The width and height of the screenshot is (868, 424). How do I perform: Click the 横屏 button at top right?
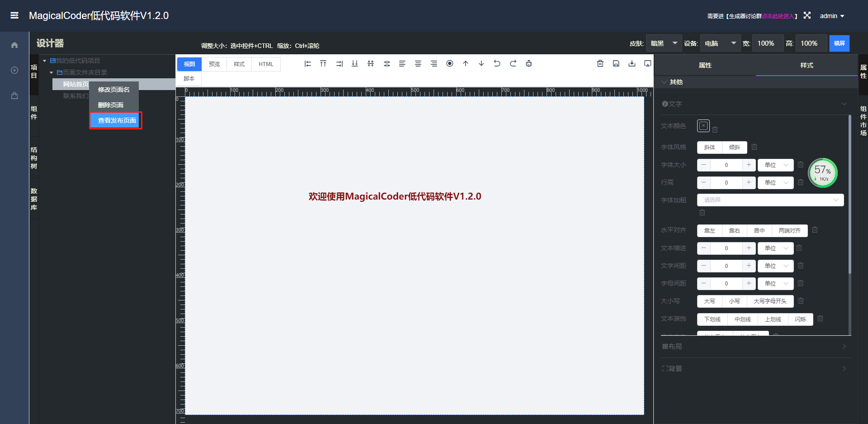coord(840,43)
